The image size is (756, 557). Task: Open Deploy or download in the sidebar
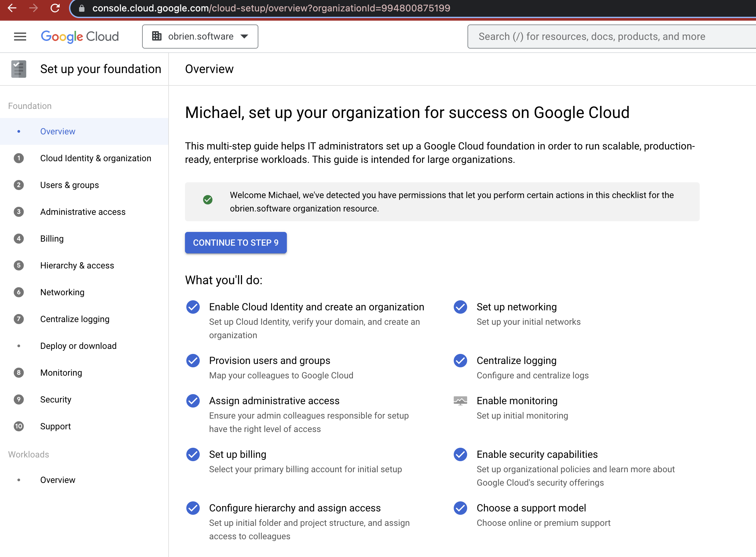(78, 346)
